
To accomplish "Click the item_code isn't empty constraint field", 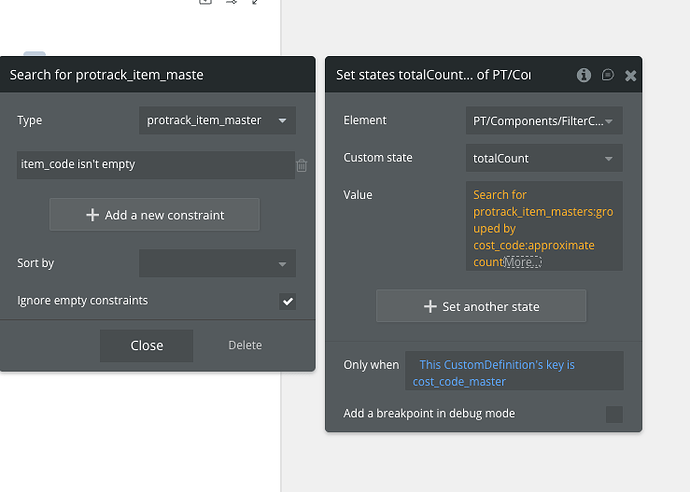I will click(x=154, y=165).
